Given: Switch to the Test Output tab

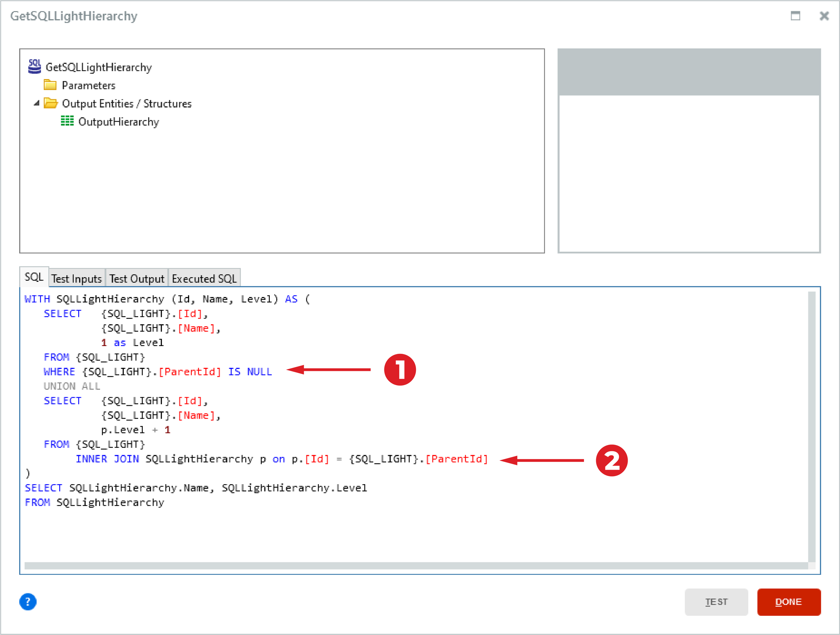Looking at the screenshot, I should (x=136, y=278).
